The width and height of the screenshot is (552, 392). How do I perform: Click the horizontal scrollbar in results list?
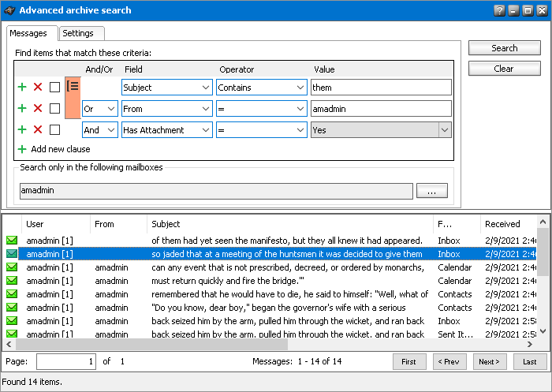[158, 345]
